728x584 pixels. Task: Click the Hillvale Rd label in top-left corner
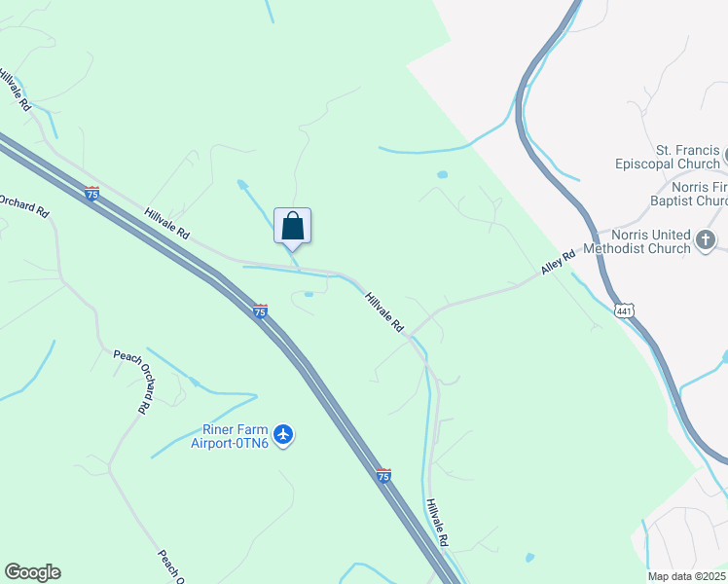point(16,90)
